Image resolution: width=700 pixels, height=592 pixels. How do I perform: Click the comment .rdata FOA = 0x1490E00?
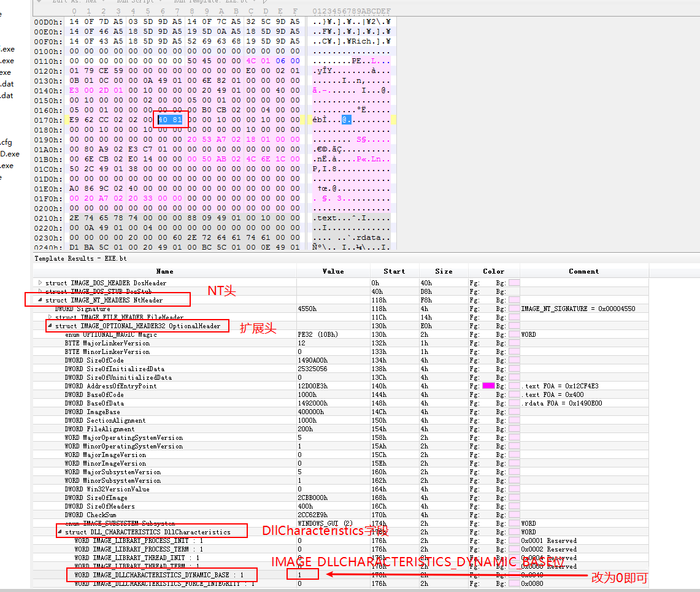tap(561, 403)
